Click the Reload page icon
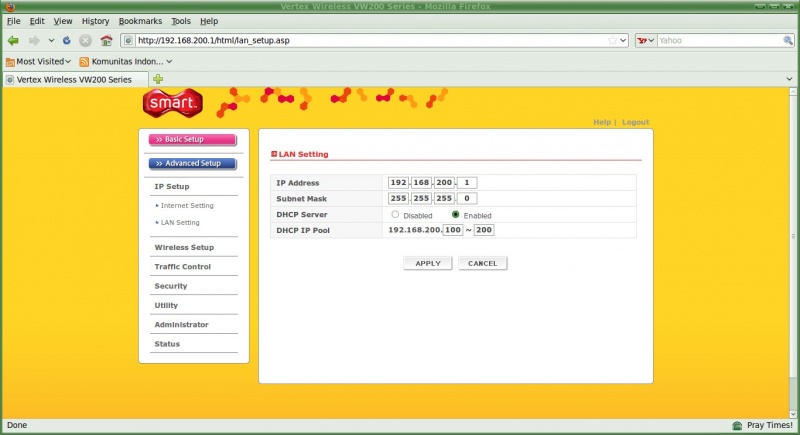This screenshot has height=435, width=800. click(66, 40)
